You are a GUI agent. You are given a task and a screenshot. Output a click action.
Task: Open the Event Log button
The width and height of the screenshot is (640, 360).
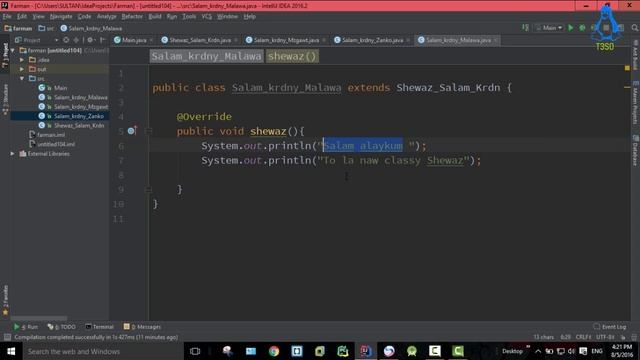(610, 327)
